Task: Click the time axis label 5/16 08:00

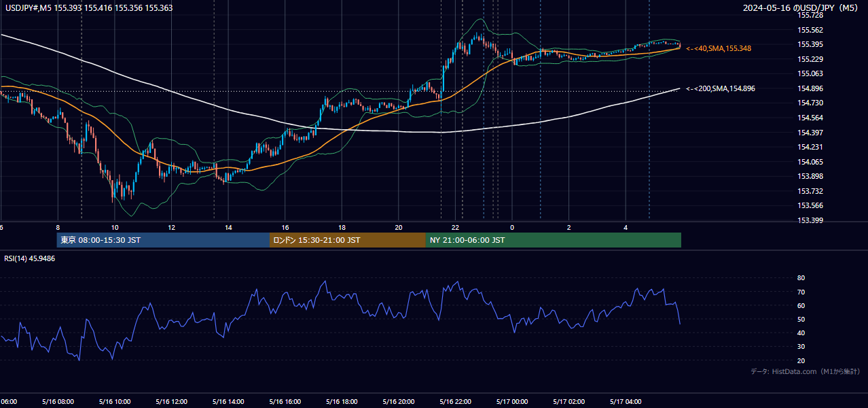Action: pyautogui.click(x=58, y=402)
